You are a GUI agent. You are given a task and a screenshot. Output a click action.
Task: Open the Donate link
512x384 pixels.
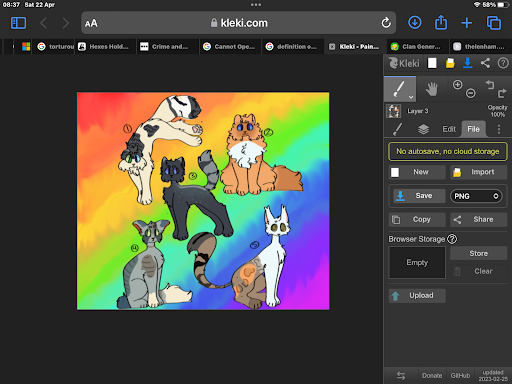(432, 376)
